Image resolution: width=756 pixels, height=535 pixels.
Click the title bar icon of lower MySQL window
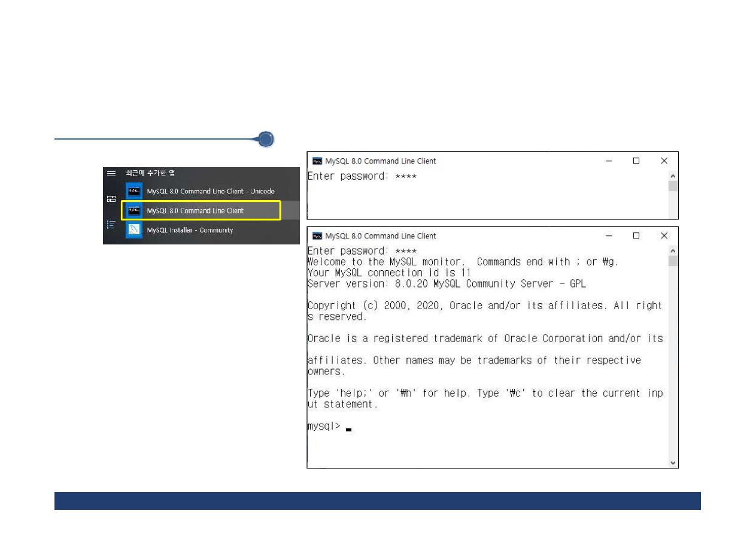317,236
